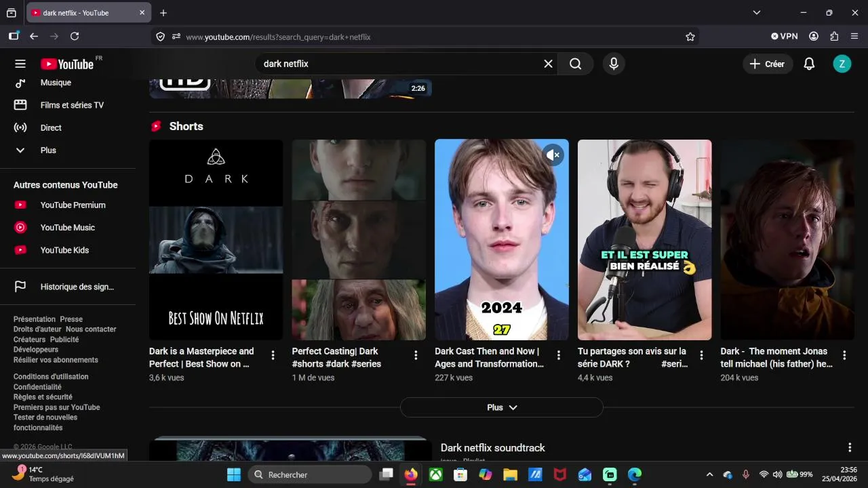Close the dark netflix YouTube tab
The height and width of the screenshot is (488, 868).
point(142,13)
